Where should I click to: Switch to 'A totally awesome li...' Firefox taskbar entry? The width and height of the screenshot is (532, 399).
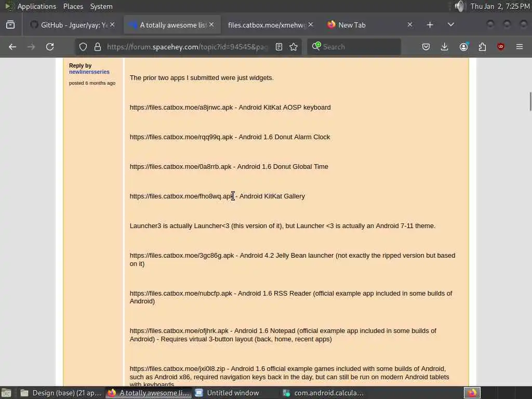coord(149,393)
